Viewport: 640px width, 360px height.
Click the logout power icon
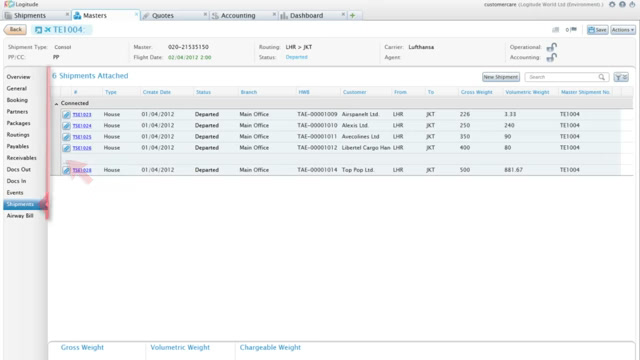[x=632, y=4]
